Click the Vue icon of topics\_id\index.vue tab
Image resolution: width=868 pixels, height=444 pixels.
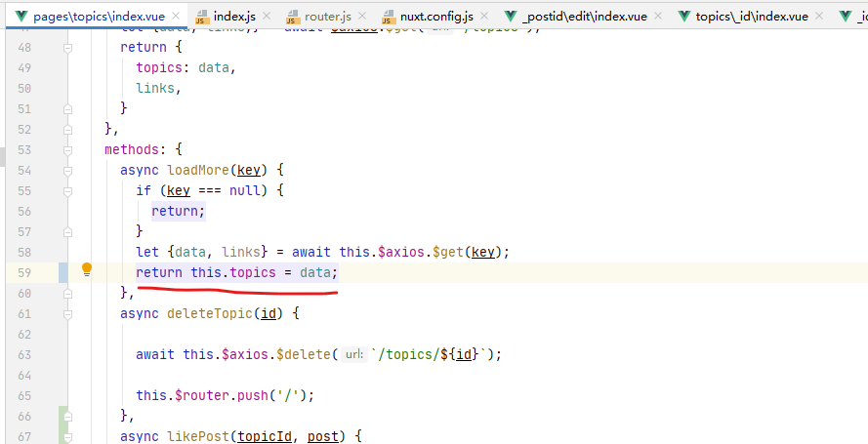(684, 16)
